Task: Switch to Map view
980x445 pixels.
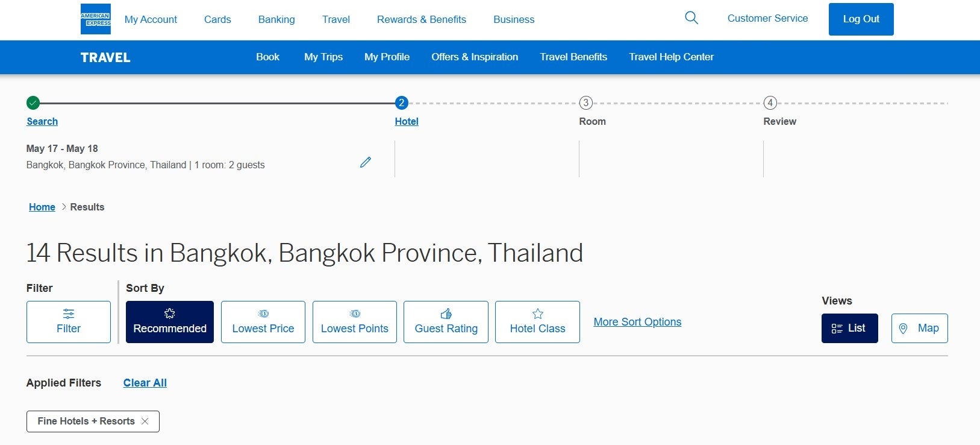Action: (920, 328)
